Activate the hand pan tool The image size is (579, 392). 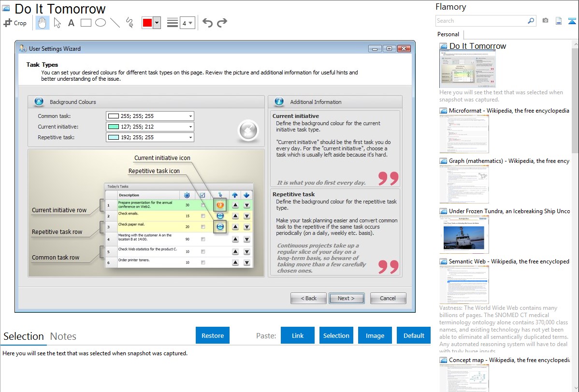tap(43, 23)
